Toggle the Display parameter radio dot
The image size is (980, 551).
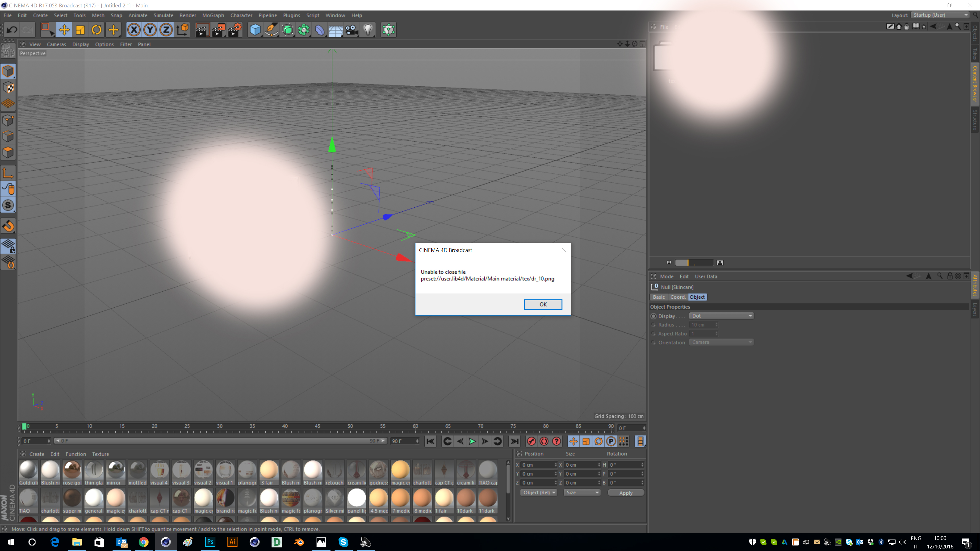tap(654, 316)
